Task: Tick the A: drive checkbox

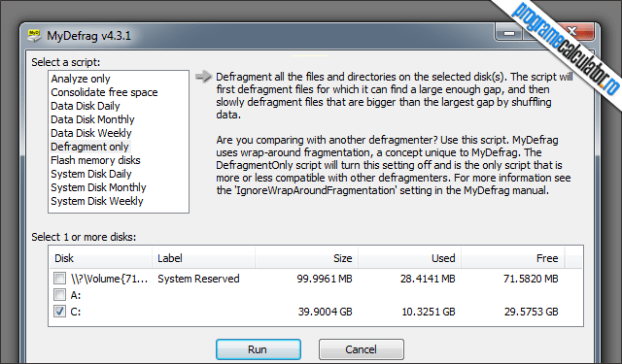Action: coord(59,295)
